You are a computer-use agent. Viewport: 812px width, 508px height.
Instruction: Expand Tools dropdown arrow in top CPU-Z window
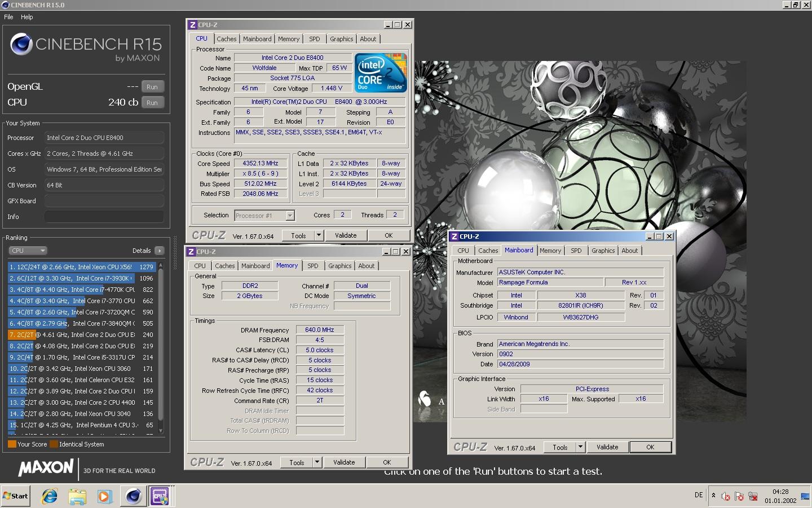pyautogui.click(x=319, y=236)
